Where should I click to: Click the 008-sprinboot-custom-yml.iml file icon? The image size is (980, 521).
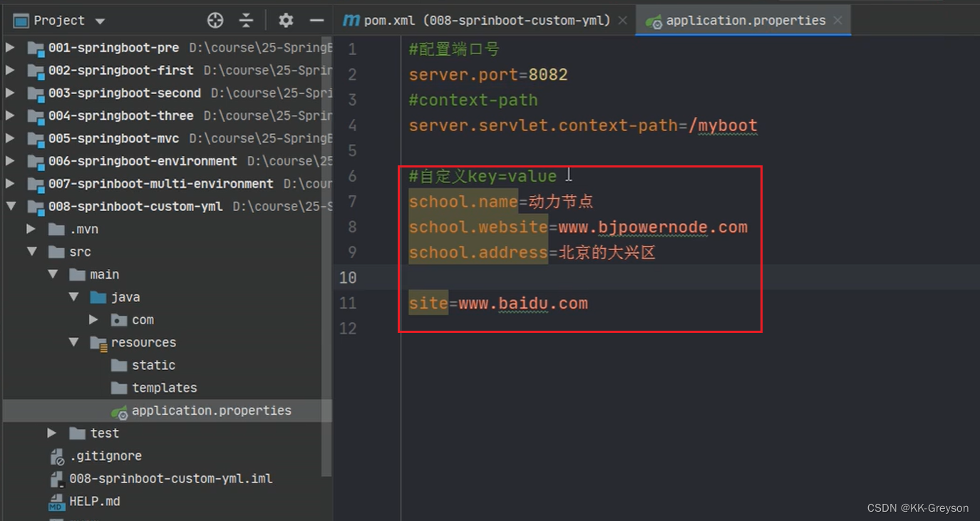pos(57,479)
